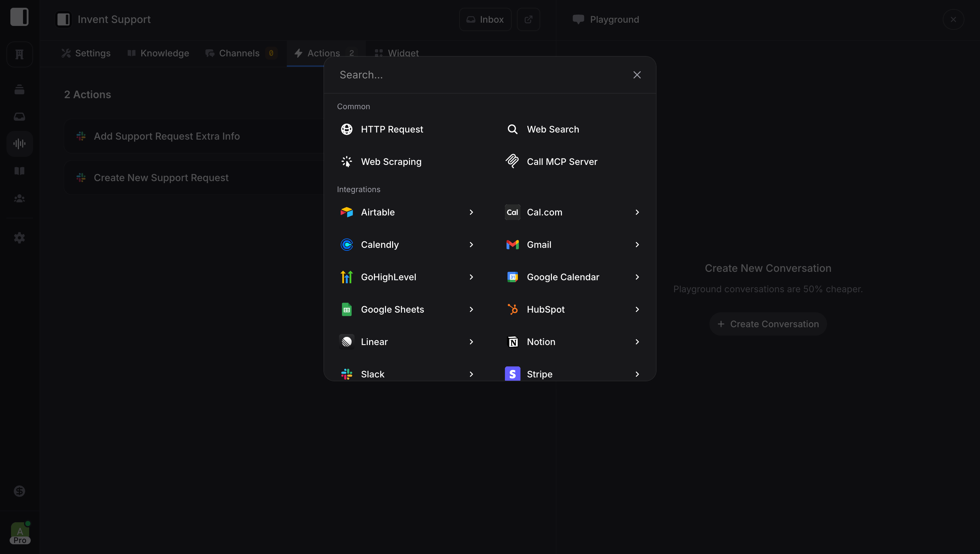980x554 pixels.
Task: Toggle the sidebar panel icon at top left
Action: [x=19, y=17]
